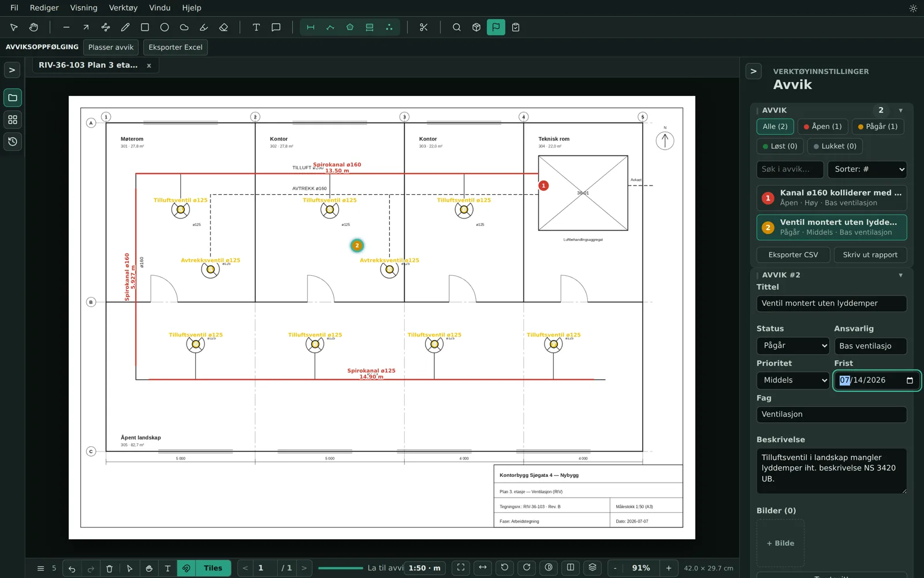Click the layers icon in bottom bar
Screen dimensions: 924x578
(x=593, y=568)
